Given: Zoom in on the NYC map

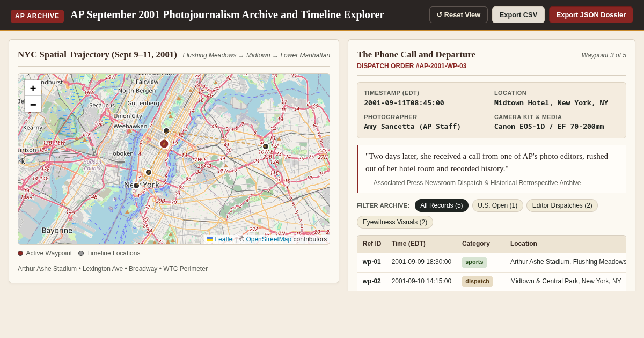Looking at the screenshot, I should tap(33, 89).
